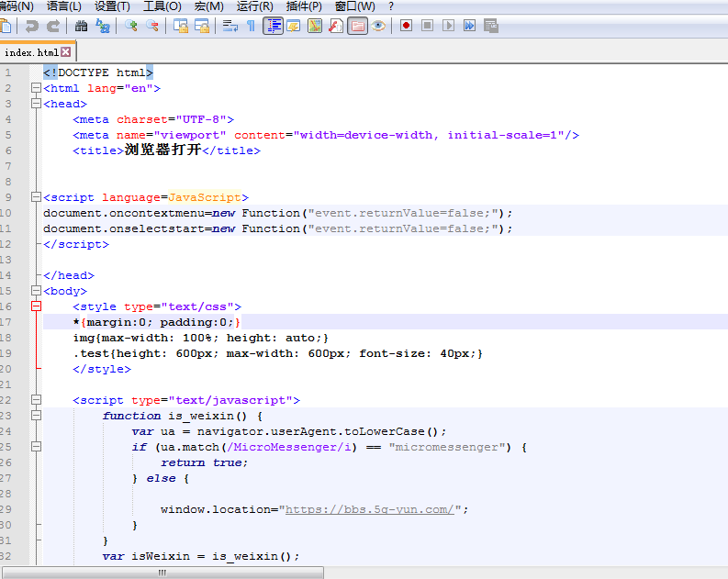Close the index.html tab with its X button
The height and width of the screenshot is (579, 728).
click(x=66, y=52)
